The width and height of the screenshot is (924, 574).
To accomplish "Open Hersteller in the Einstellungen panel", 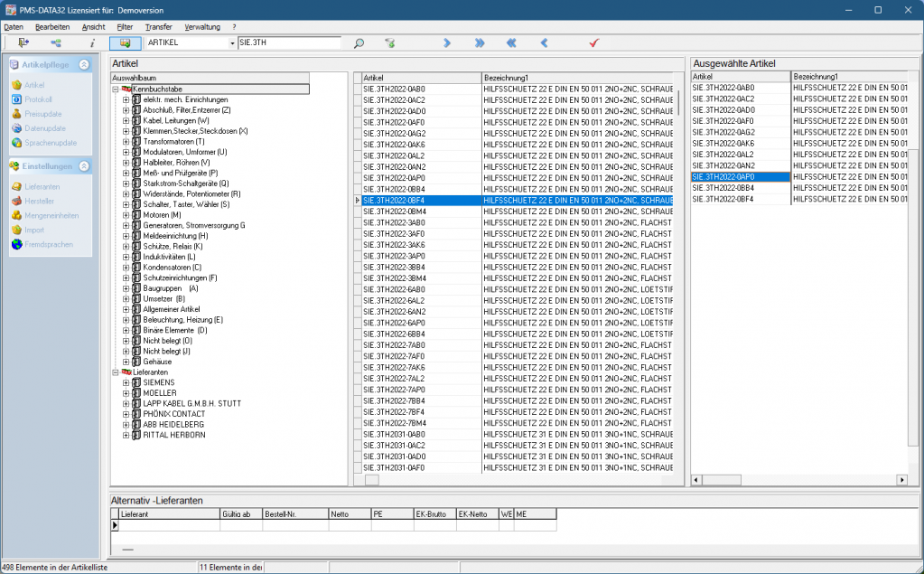I will click(40, 201).
